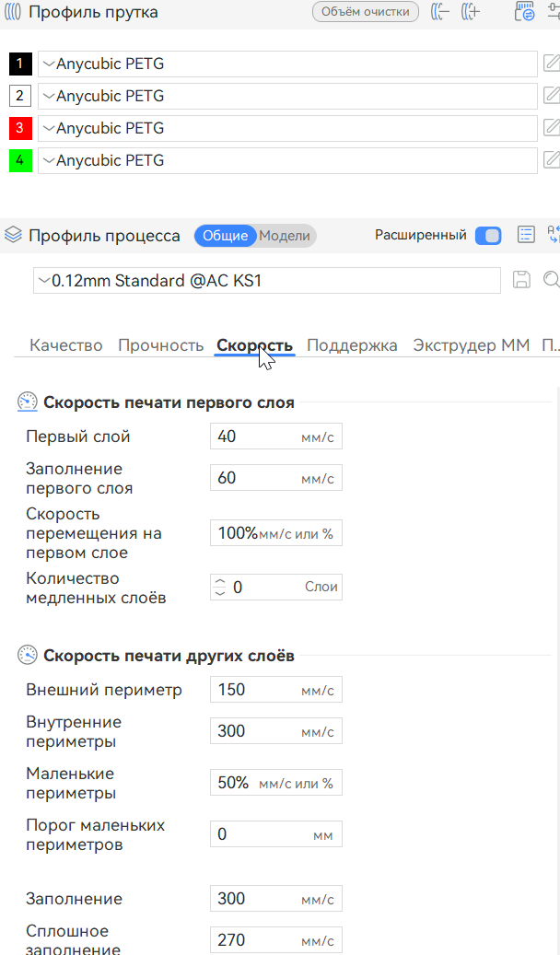
Task: Click the add filament icon
Action: [x=471, y=12]
